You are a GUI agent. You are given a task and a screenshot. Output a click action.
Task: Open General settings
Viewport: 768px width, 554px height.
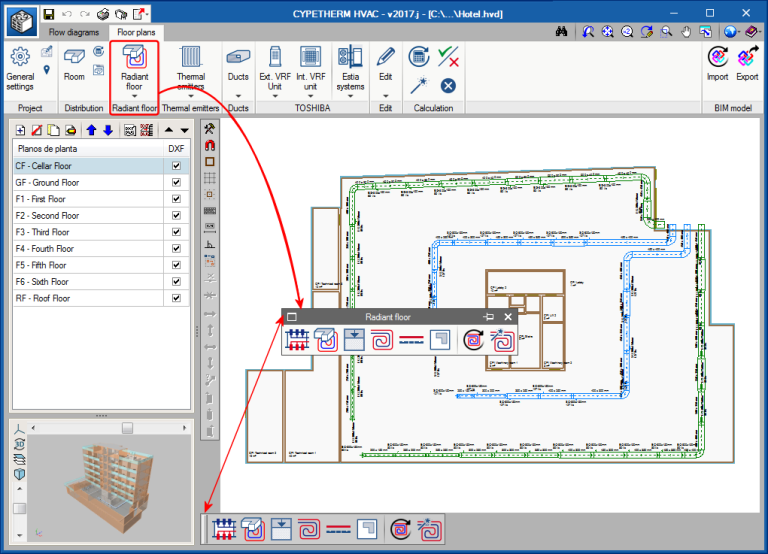coord(20,69)
